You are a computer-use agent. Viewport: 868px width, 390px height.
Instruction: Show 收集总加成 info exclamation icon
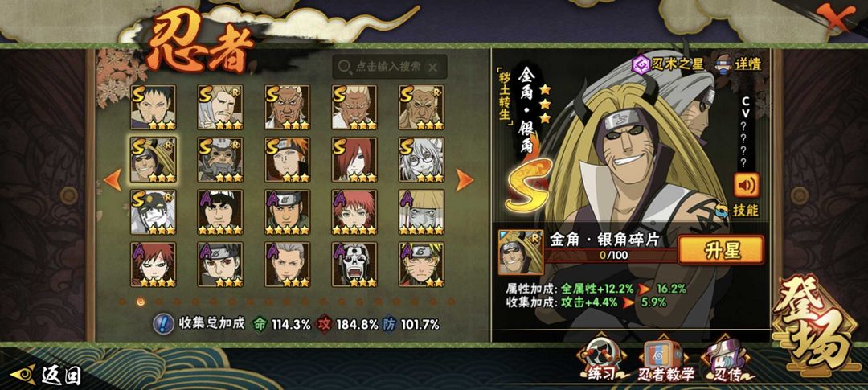click(162, 323)
